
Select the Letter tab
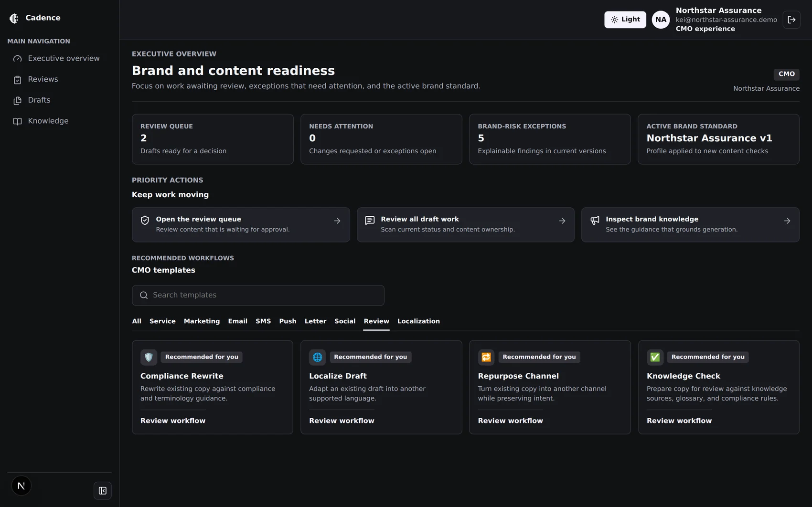tap(315, 321)
